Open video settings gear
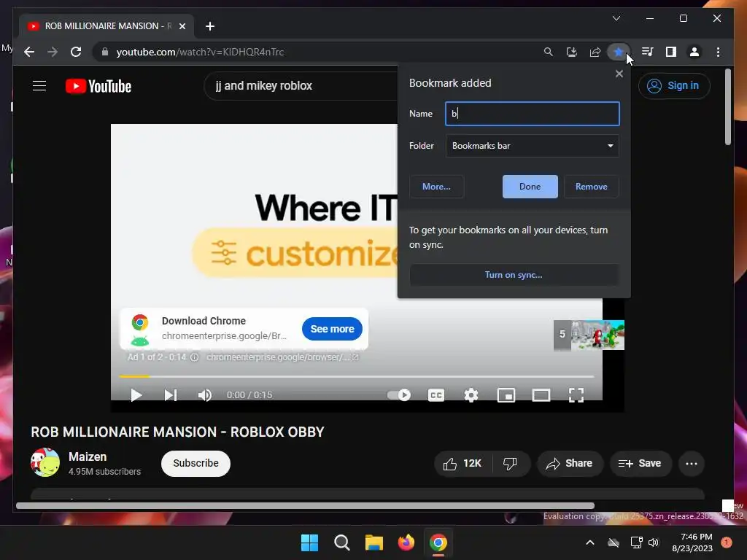 click(471, 395)
